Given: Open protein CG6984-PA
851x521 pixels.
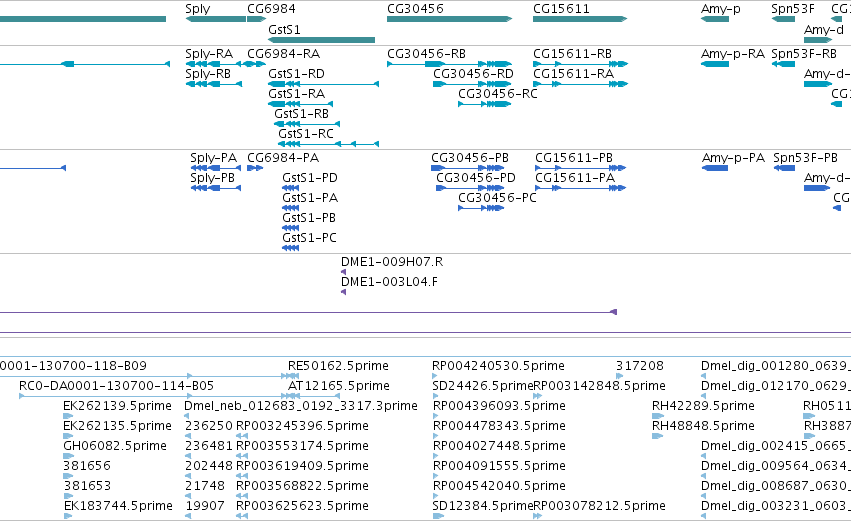Looking at the screenshot, I should pos(283,158).
